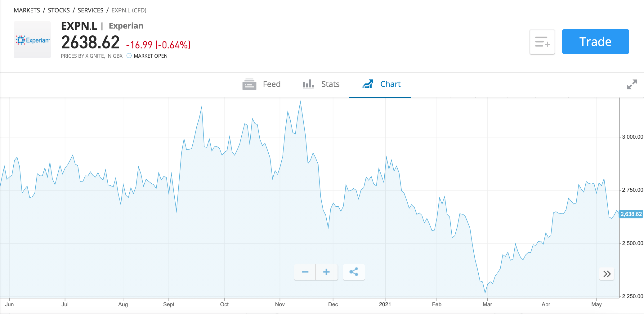Click the 2,500.00 price axis label
Image resolution: width=644 pixels, height=314 pixels.
(633, 243)
